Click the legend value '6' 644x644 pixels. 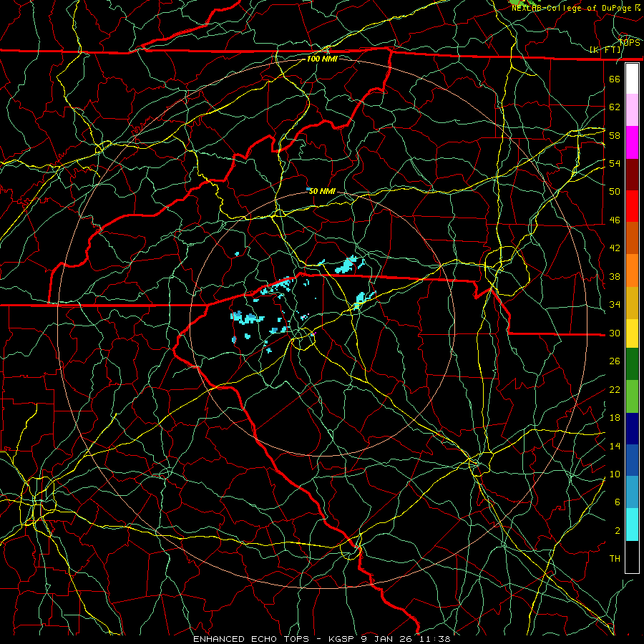coord(618,502)
